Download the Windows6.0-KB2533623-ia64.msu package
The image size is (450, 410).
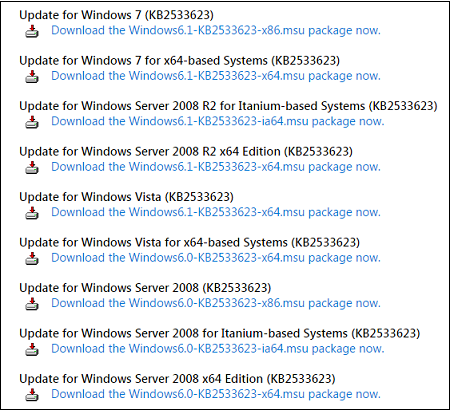(x=218, y=348)
